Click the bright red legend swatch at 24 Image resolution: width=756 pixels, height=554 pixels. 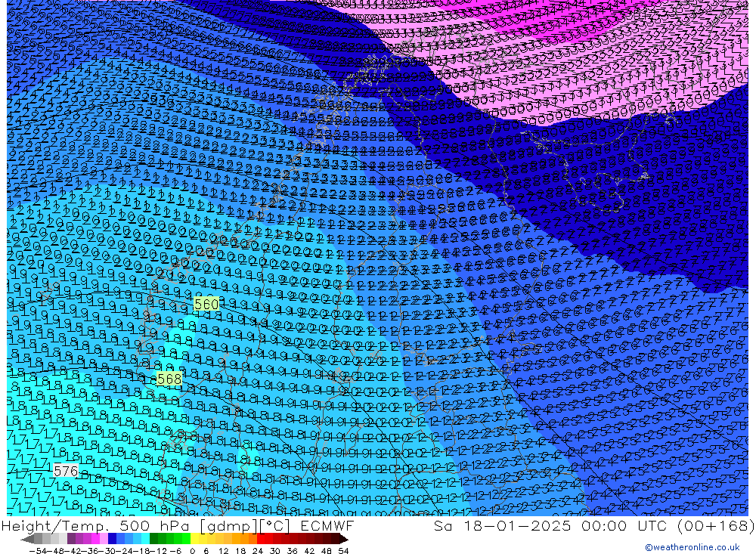tap(261, 539)
